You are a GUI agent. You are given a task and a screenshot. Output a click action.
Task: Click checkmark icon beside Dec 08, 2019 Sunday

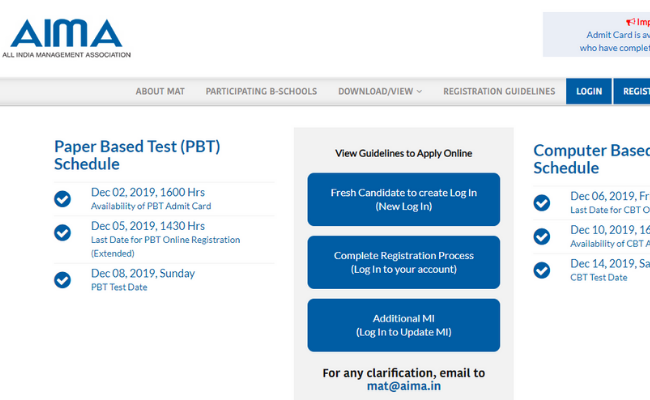(x=63, y=279)
